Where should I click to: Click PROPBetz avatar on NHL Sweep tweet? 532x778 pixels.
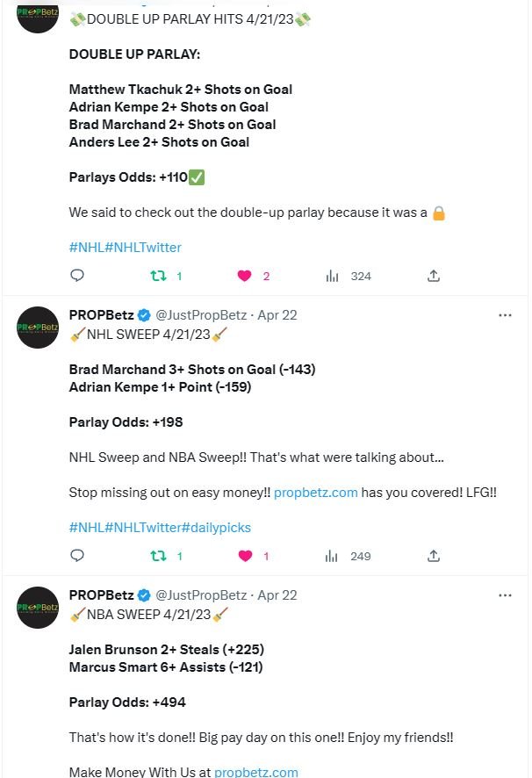[38, 328]
